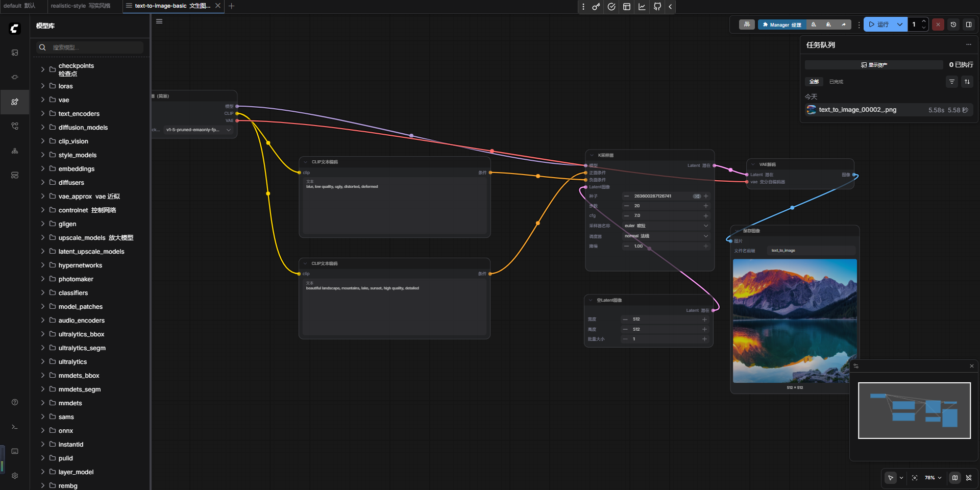Click the red cancel run button
The image size is (980, 490).
pos(938,24)
